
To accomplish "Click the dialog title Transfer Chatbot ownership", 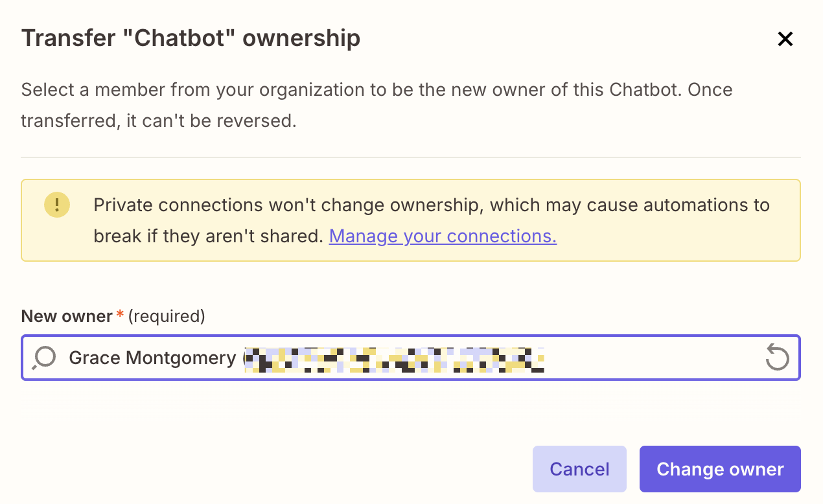I will point(191,38).
